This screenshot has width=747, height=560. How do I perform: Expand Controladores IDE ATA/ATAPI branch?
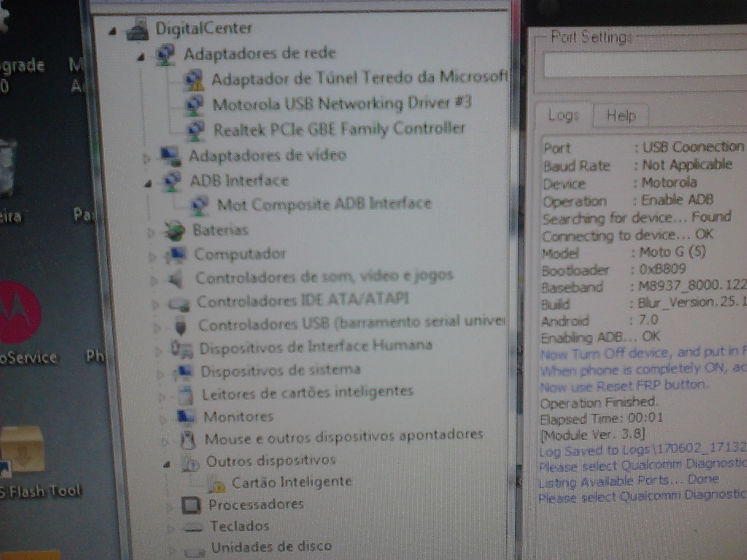coord(155,305)
